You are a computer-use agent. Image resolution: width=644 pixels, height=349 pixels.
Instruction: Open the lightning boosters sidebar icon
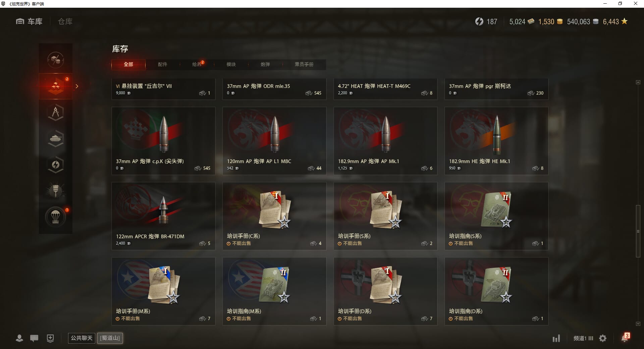pyautogui.click(x=56, y=164)
